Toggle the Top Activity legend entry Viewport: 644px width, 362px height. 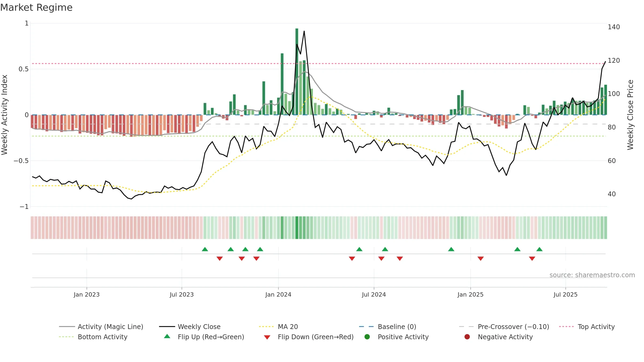(587, 327)
